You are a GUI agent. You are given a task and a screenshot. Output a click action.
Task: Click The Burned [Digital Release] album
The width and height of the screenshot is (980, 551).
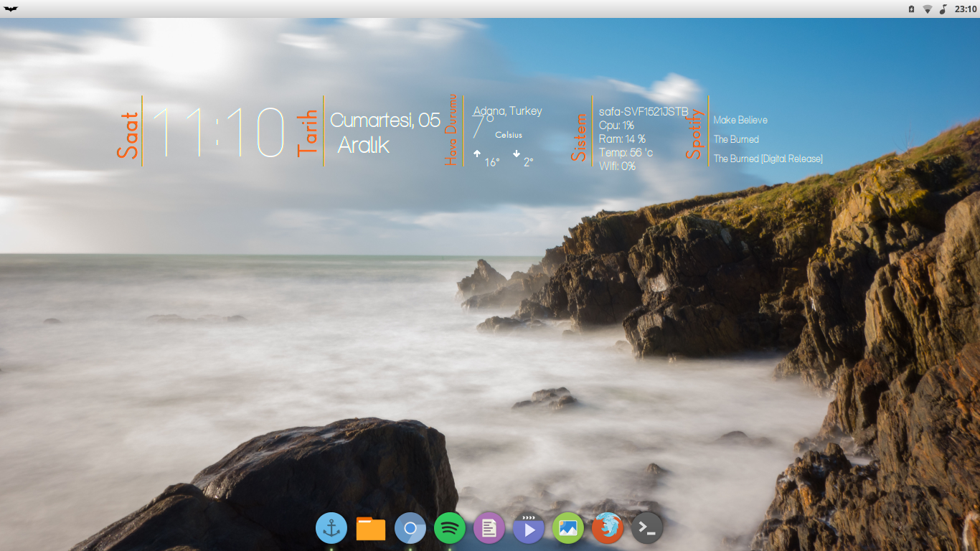768,159
